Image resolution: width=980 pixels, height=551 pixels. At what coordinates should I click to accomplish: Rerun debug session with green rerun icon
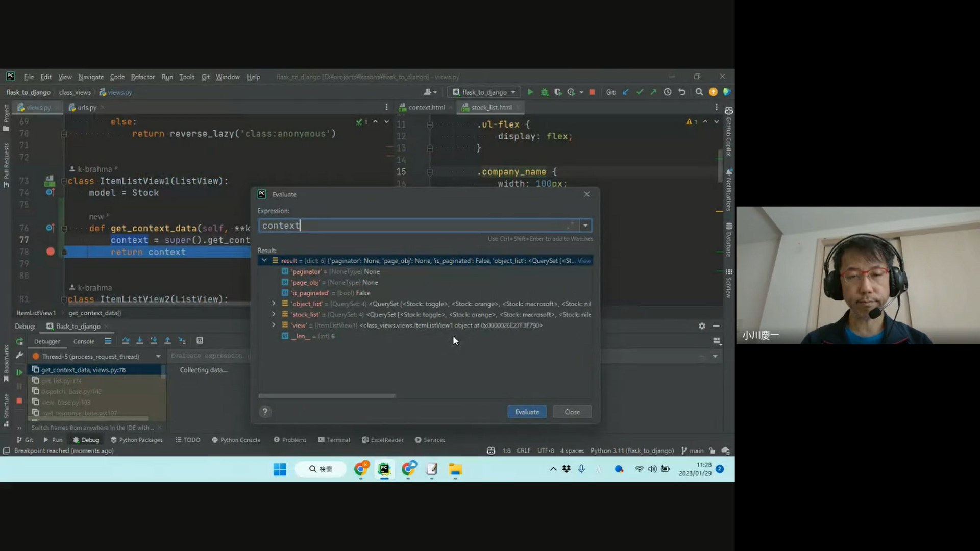19,341
